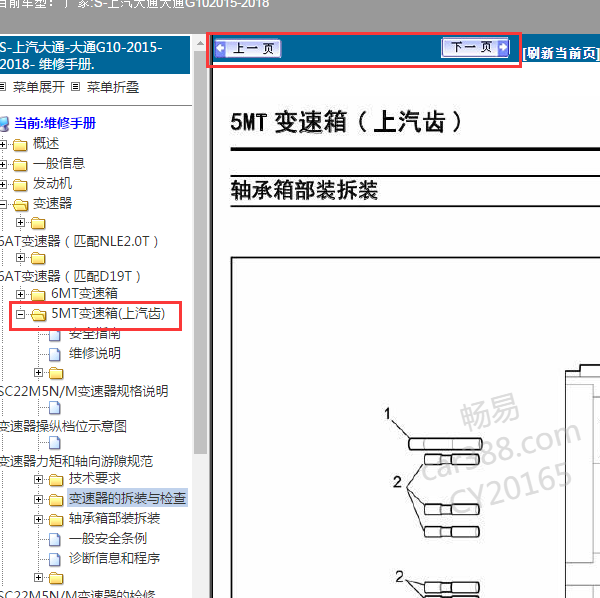Open the 一般安全条例 document

(108, 538)
